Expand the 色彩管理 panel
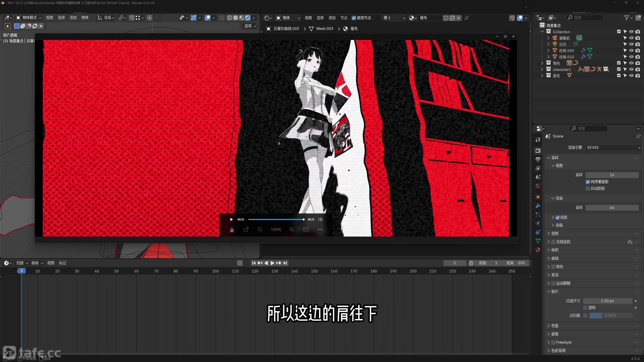The image size is (644, 362). click(x=558, y=350)
